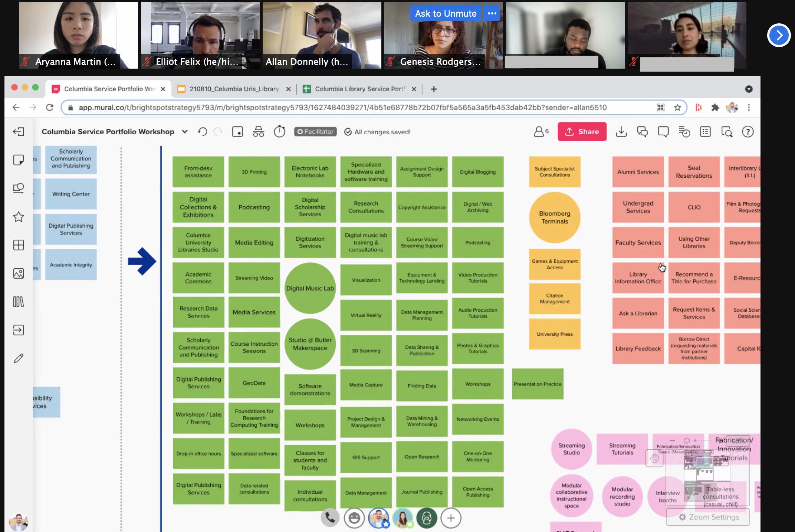
Task: Open the frameworks grid tool in sidebar
Action: click(19, 245)
